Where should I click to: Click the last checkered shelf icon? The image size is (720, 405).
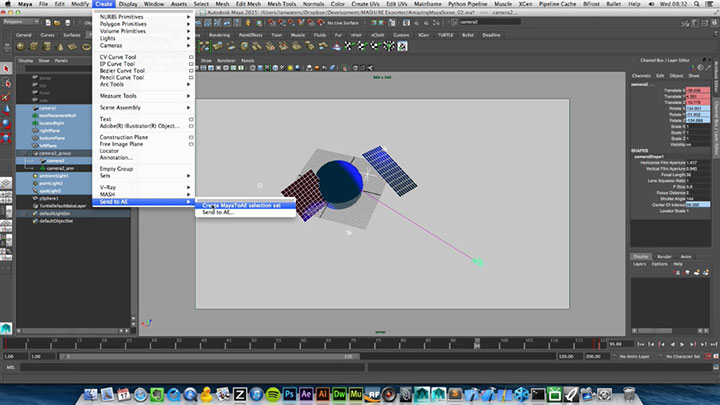(x=402, y=46)
